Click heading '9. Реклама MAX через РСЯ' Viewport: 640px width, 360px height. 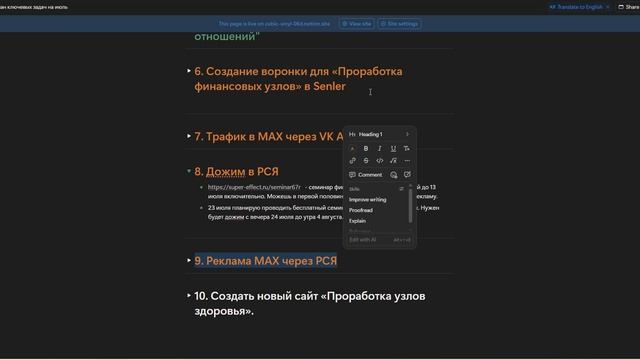[x=266, y=261]
